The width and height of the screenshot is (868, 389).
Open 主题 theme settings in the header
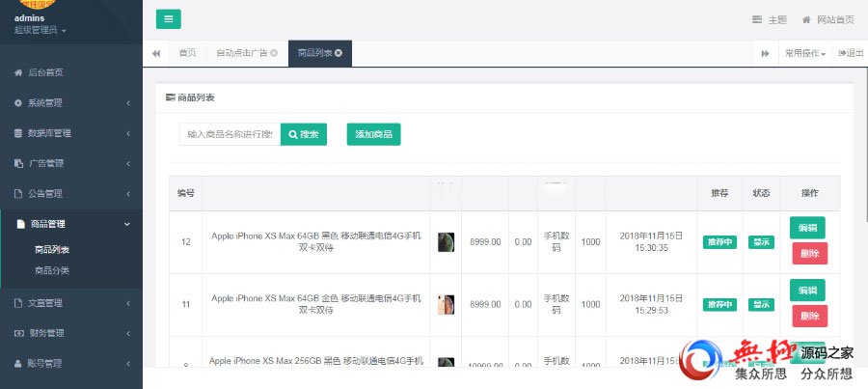click(770, 20)
